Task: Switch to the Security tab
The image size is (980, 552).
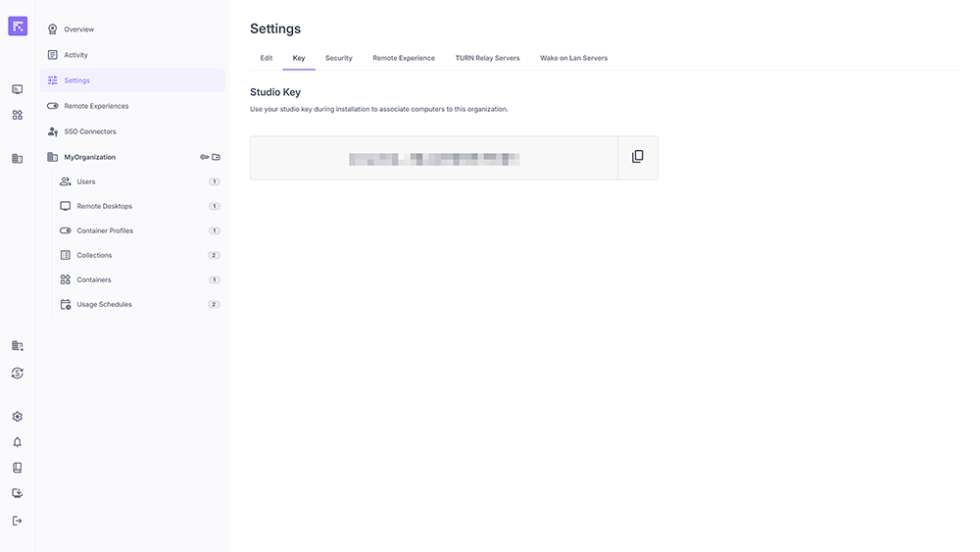Action: 338,58
